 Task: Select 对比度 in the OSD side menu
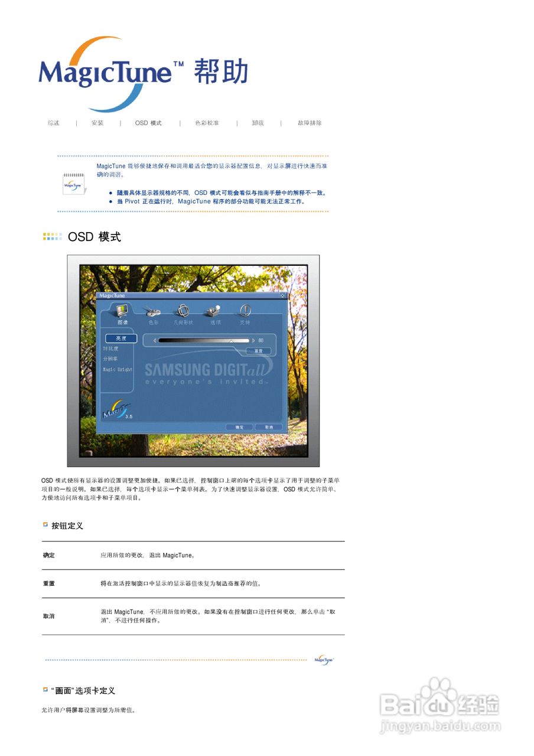pos(110,348)
